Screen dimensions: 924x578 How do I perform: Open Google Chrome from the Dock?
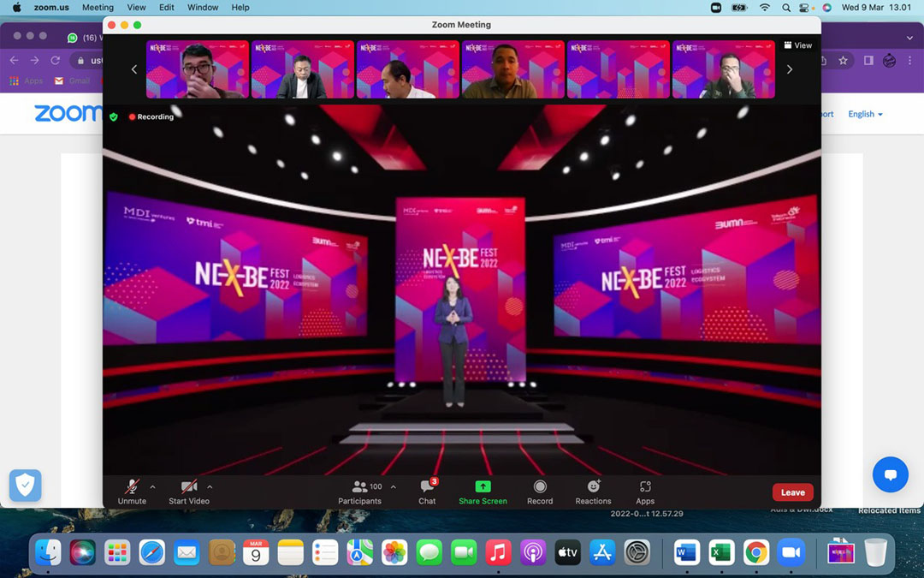pyautogui.click(x=756, y=552)
